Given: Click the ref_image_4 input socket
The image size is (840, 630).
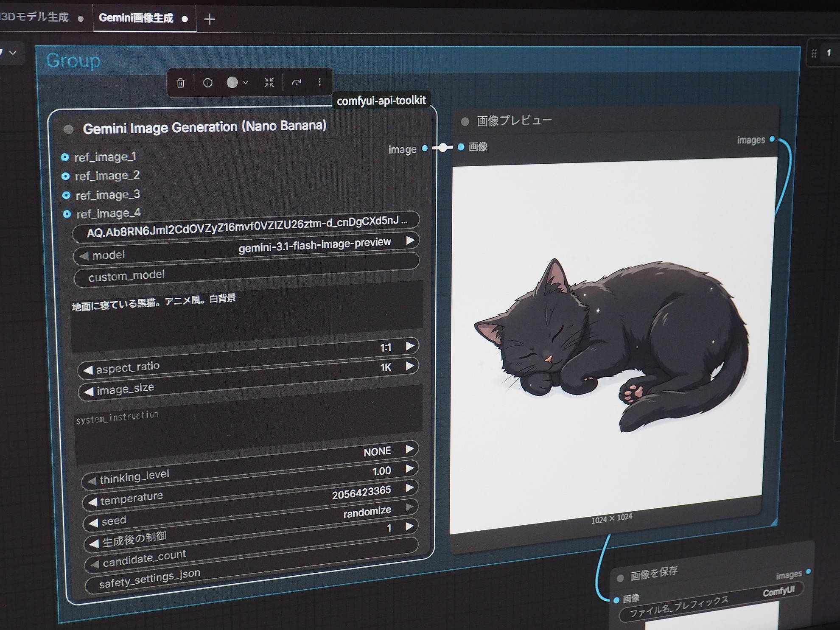Looking at the screenshot, I should click(67, 214).
